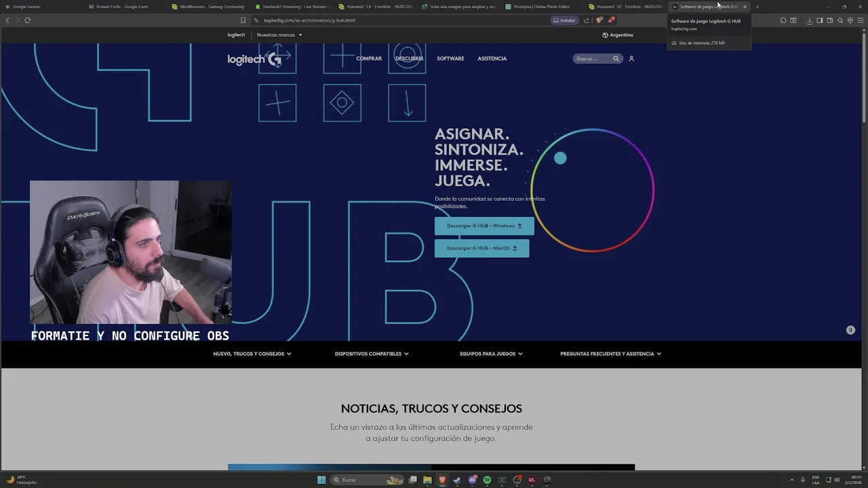
Task: Open the browser extensions puzzle icon
Action: pos(783,20)
